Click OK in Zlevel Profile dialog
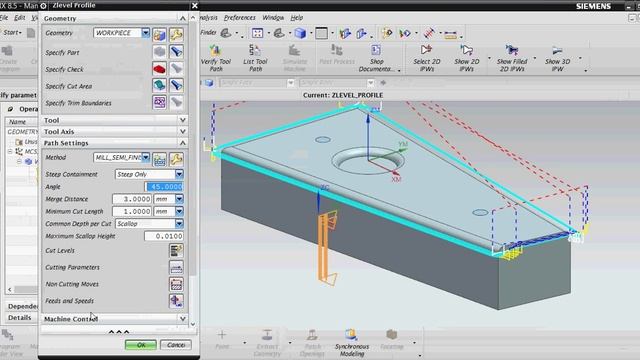The height and width of the screenshot is (360, 640). pyautogui.click(x=141, y=345)
